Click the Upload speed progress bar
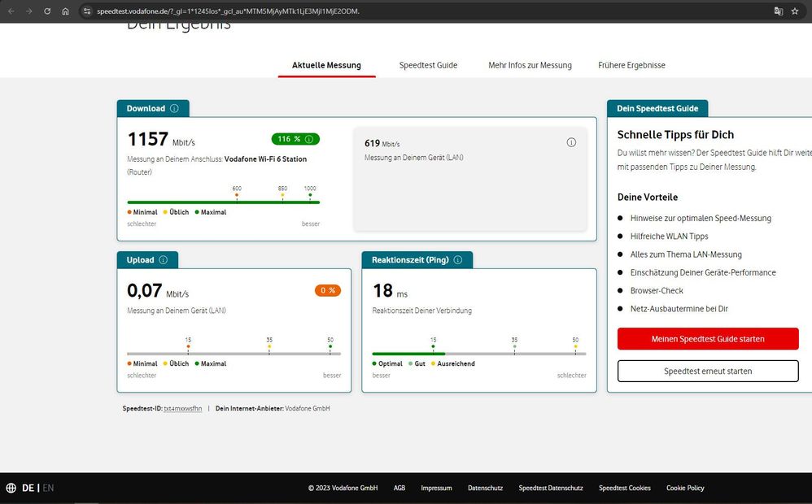 (234, 354)
